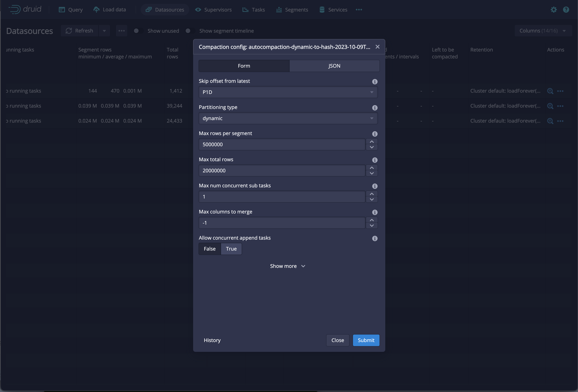Open the Load data page
This screenshot has height=392, width=578.
(114, 9)
